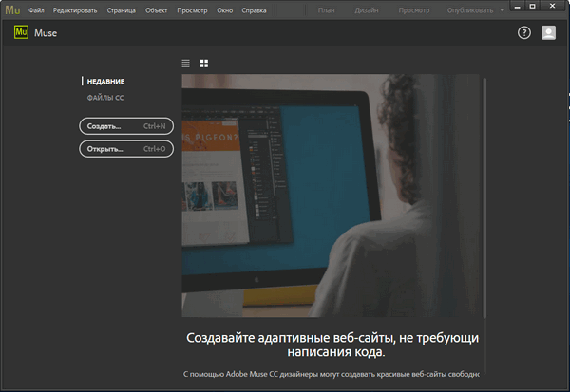The width and height of the screenshot is (570, 392).
Task: Open the Объект menu
Action: pyautogui.click(x=157, y=10)
